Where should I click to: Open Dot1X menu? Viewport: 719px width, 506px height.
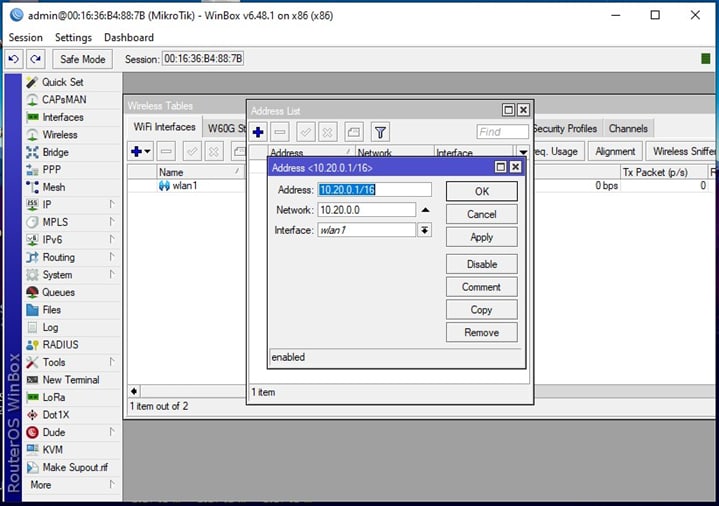point(55,415)
